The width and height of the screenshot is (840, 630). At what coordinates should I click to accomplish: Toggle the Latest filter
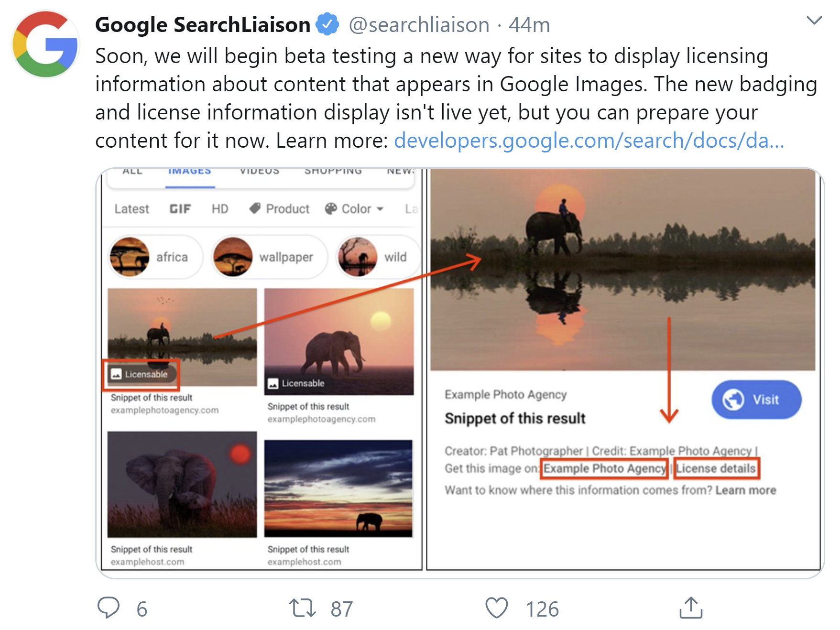pos(131,208)
